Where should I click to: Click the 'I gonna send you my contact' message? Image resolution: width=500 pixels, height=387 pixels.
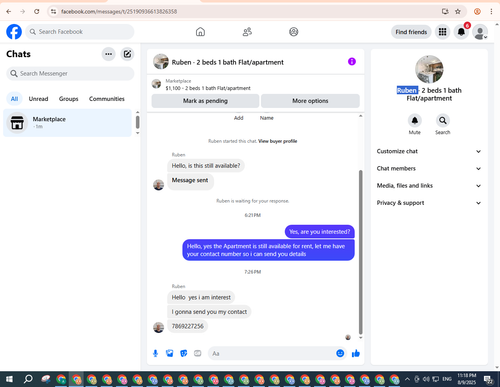209,312
